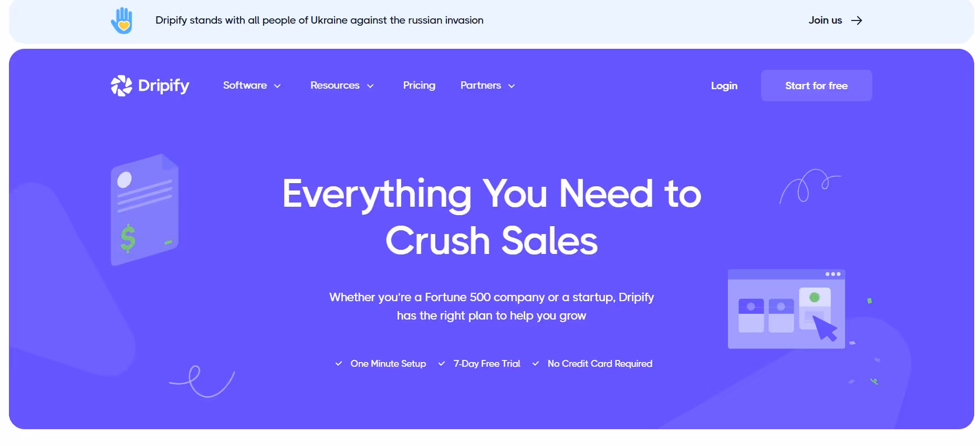Click the Dripify logo

[150, 86]
